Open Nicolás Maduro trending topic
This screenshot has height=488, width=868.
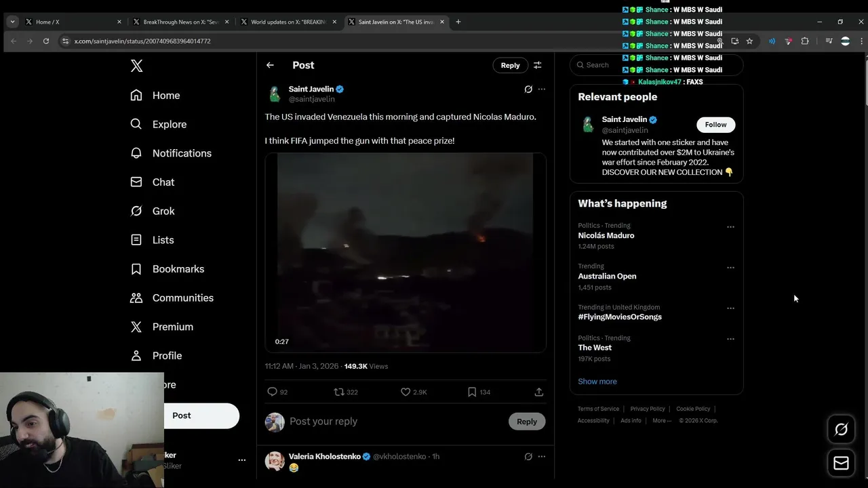[x=606, y=236]
